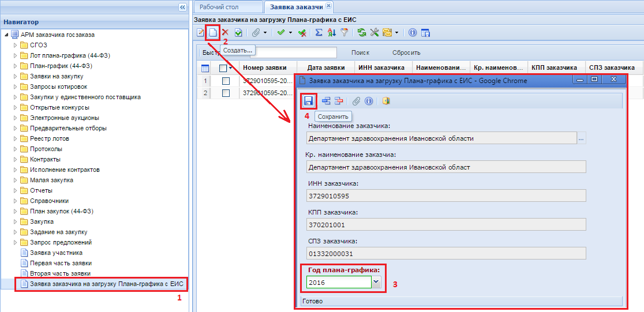
Task: Click the green refresh arrows icon
Action: (x=362, y=33)
